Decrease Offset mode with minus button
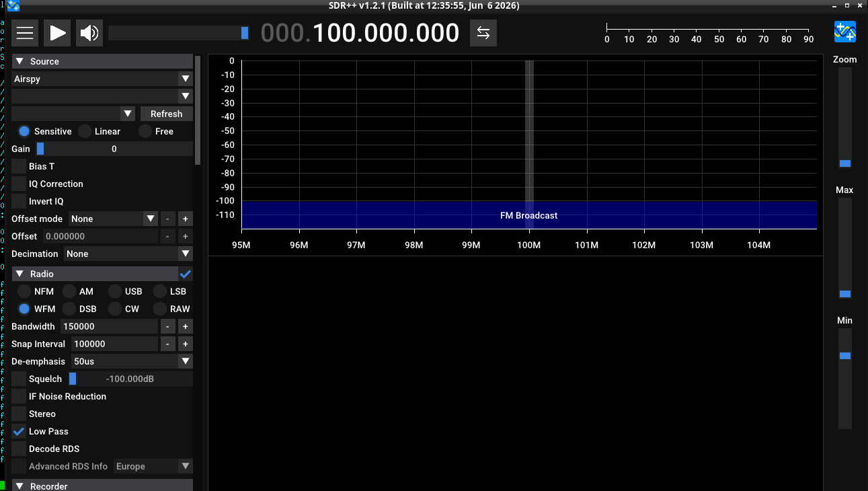This screenshot has height=491, width=868. 168,219
